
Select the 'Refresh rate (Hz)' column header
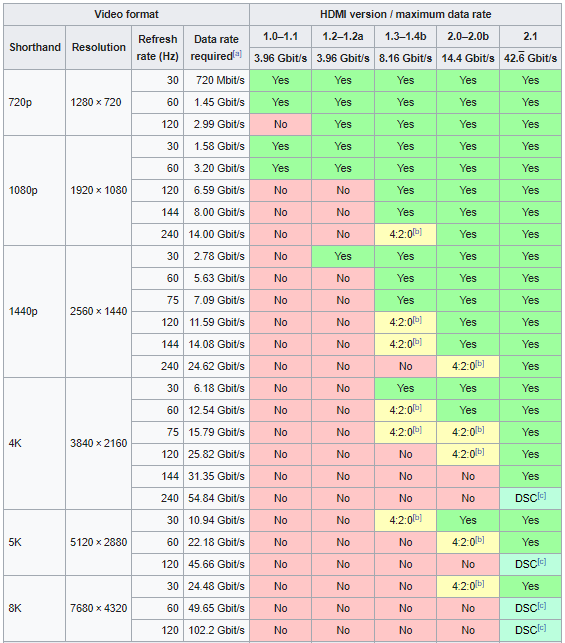(157, 47)
